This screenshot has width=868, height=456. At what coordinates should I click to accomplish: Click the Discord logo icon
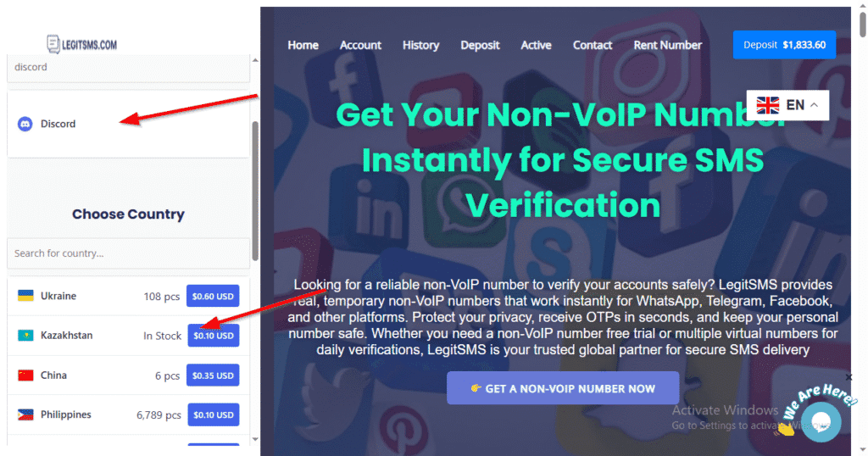tap(25, 124)
